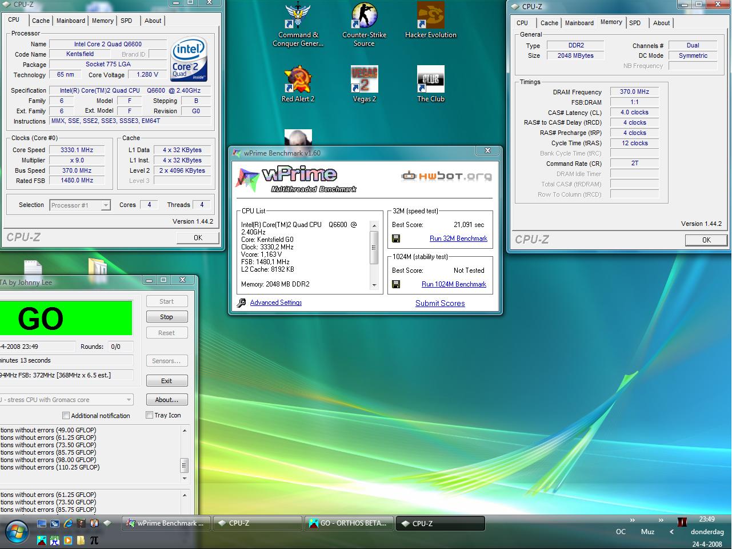756x549 pixels.
Task: Select CPU tab in right CPU-Z window
Action: (522, 23)
